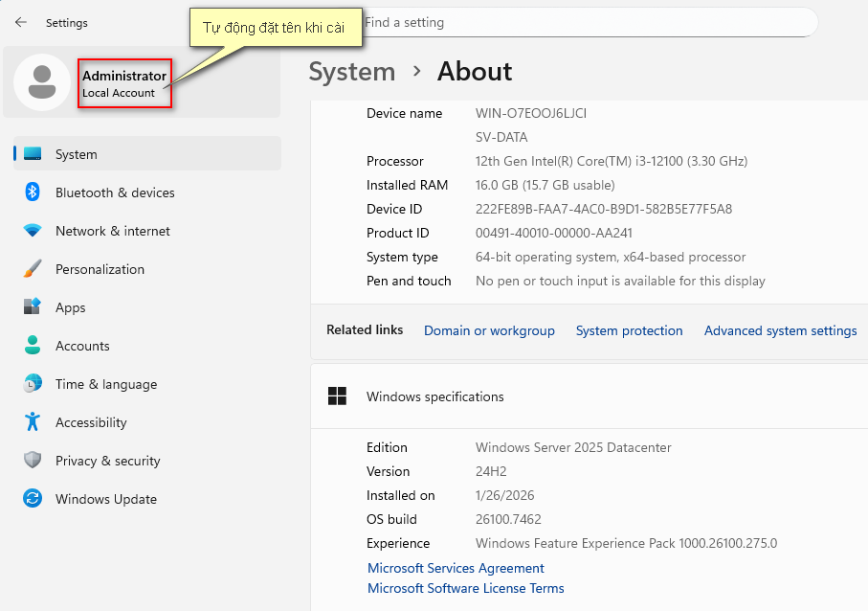Click the Personalization paintbrush icon

[33, 269]
